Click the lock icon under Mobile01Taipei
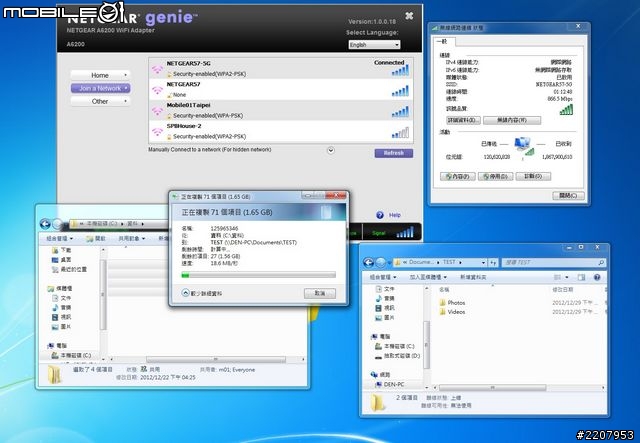 tap(169, 116)
